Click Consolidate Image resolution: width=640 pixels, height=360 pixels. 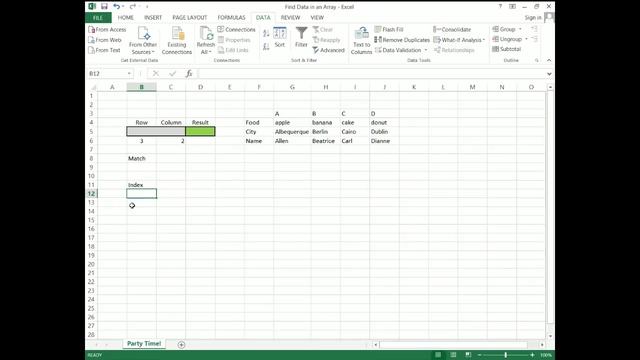pos(452,29)
